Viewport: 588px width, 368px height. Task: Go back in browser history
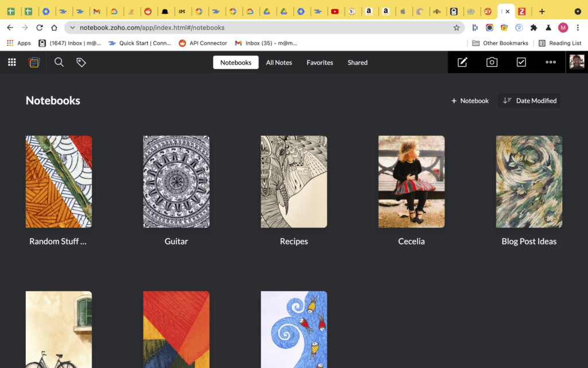click(10, 28)
